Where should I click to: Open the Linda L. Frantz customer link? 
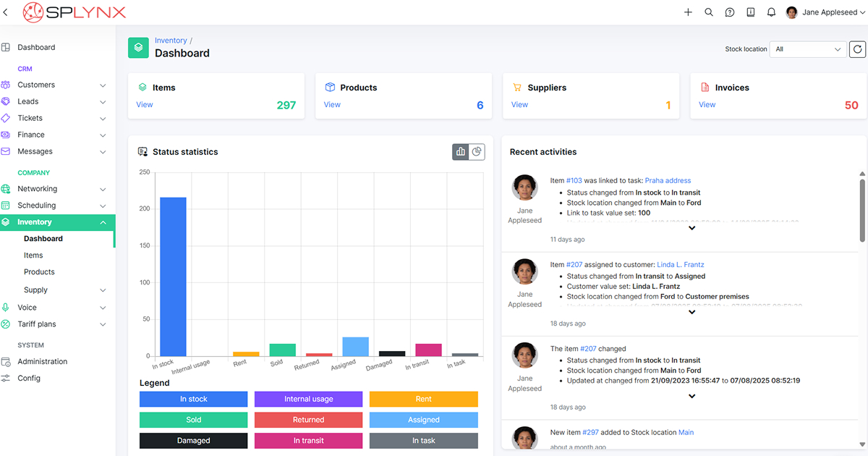(x=680, y=265)
